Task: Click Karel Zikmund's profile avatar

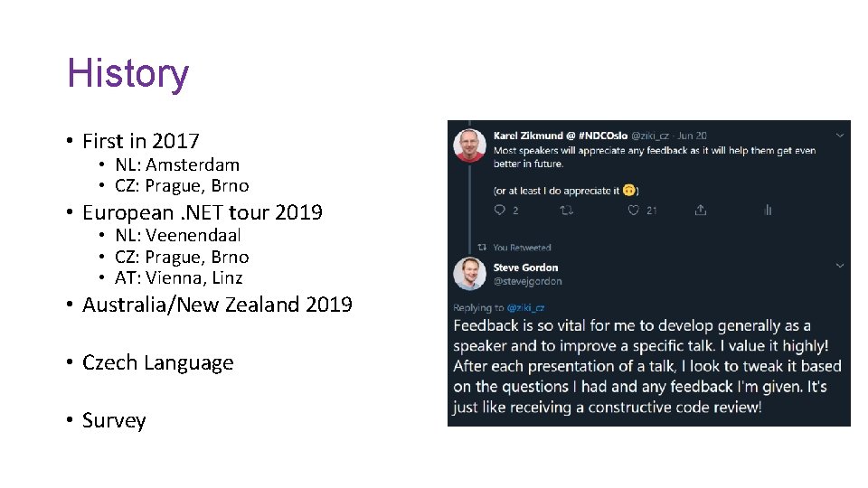Action: pos(469,145)
